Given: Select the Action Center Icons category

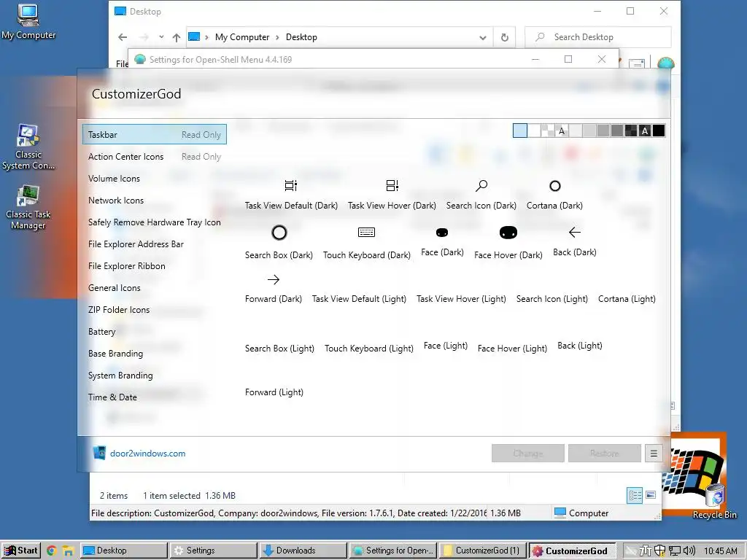Looking at the screenshot, I should pos(155,157).
